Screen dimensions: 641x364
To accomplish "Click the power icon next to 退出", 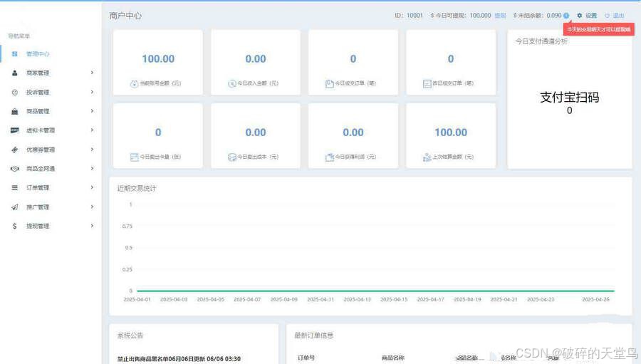I will 607,16.
